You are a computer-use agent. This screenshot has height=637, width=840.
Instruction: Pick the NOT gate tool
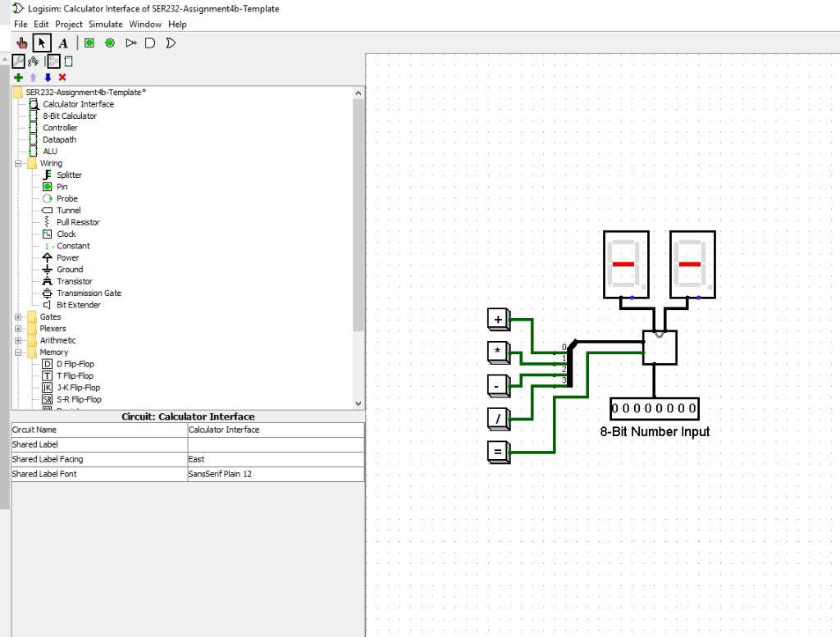[x=130, y=43]
